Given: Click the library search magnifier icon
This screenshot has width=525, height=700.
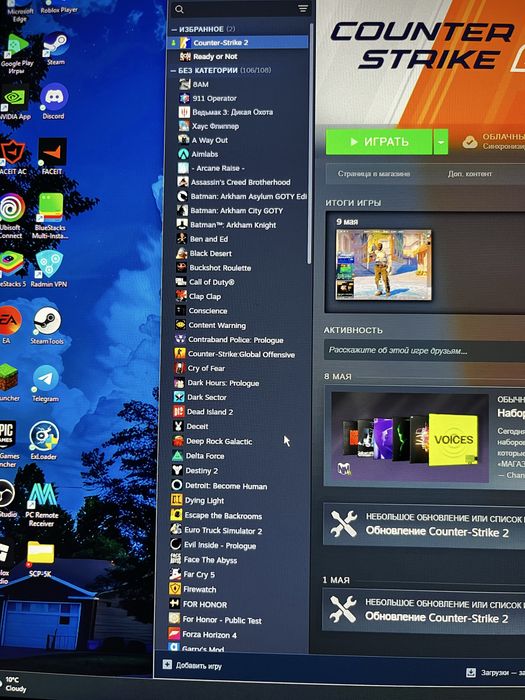Looking at the screenshot, I should coord(179,9).
